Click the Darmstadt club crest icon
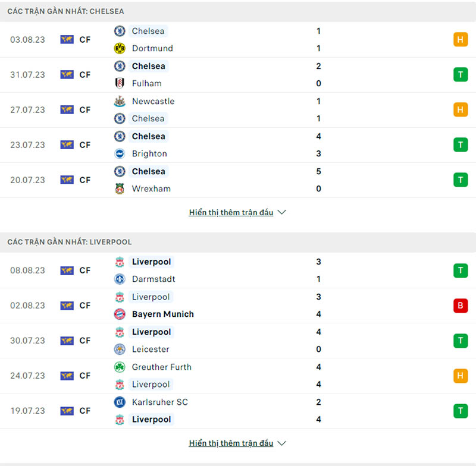Viewport: 476px width, 466px height. click(x=120, y=279)
